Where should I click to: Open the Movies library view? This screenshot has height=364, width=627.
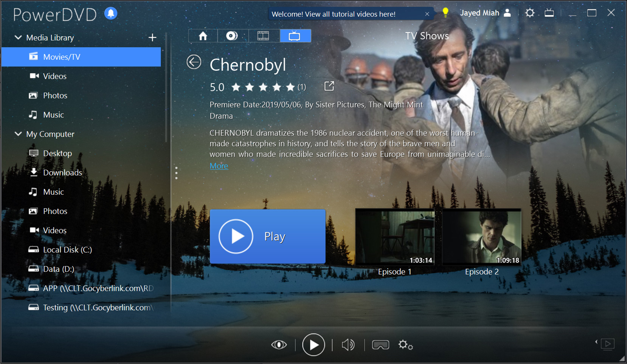264,36
